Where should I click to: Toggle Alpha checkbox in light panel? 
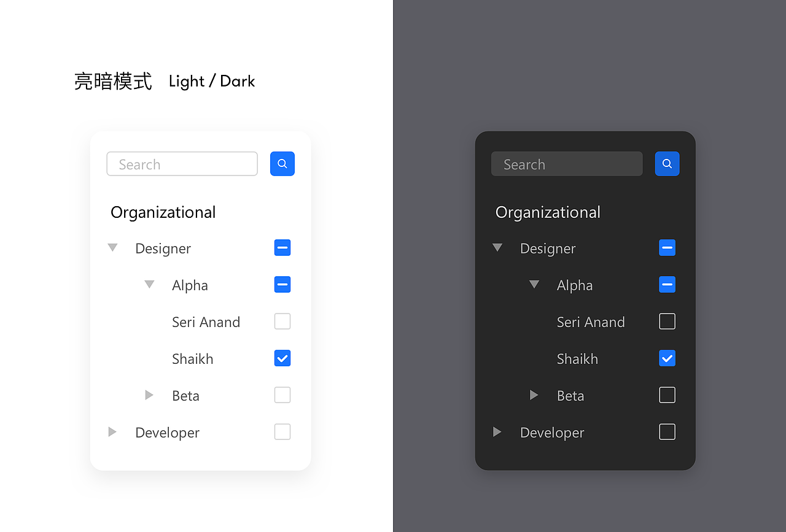click(x=282, y=285)
